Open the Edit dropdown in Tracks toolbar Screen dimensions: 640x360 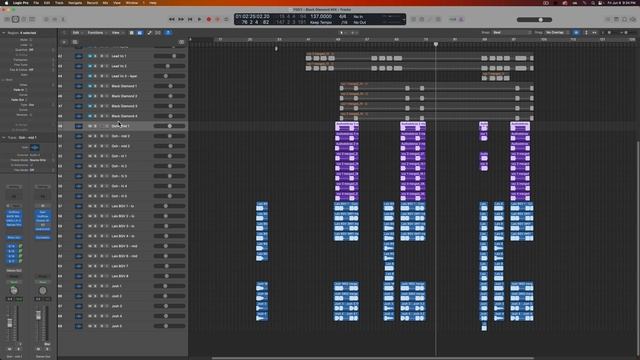click(x=77, y=33)
